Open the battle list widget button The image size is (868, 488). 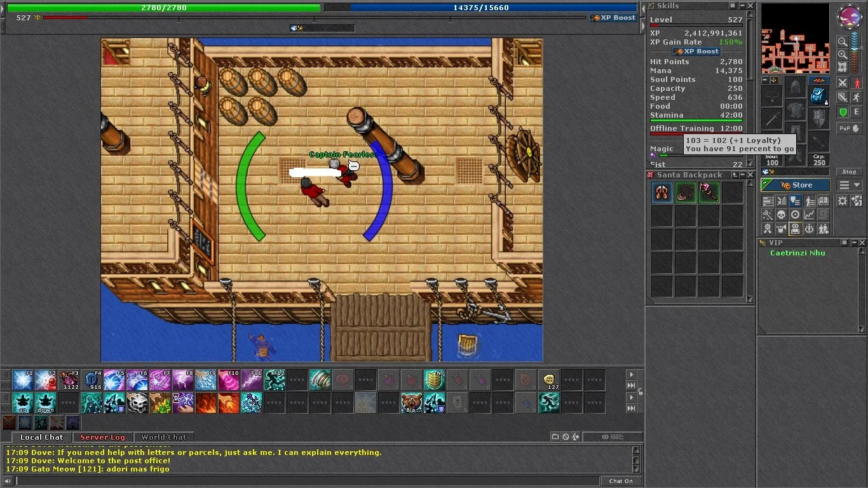(782, 200)
